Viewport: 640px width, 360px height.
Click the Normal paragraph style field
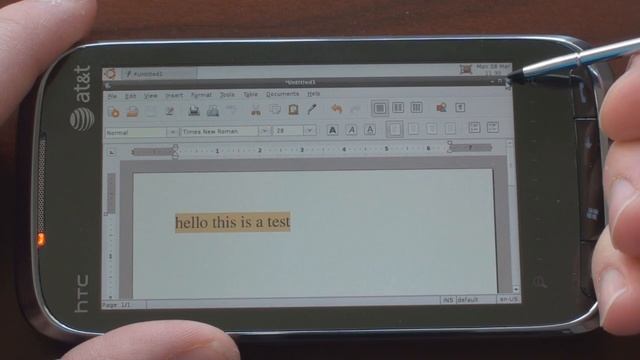(136, 133)
